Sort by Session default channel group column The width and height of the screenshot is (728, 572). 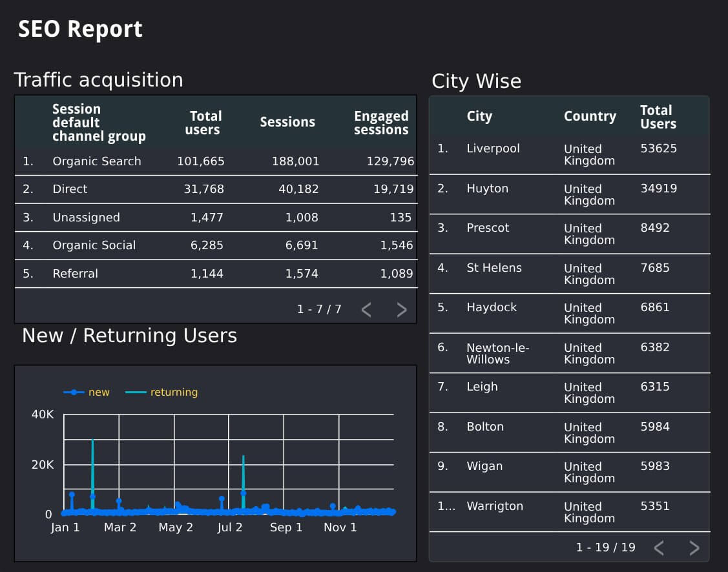pos(99,123)
